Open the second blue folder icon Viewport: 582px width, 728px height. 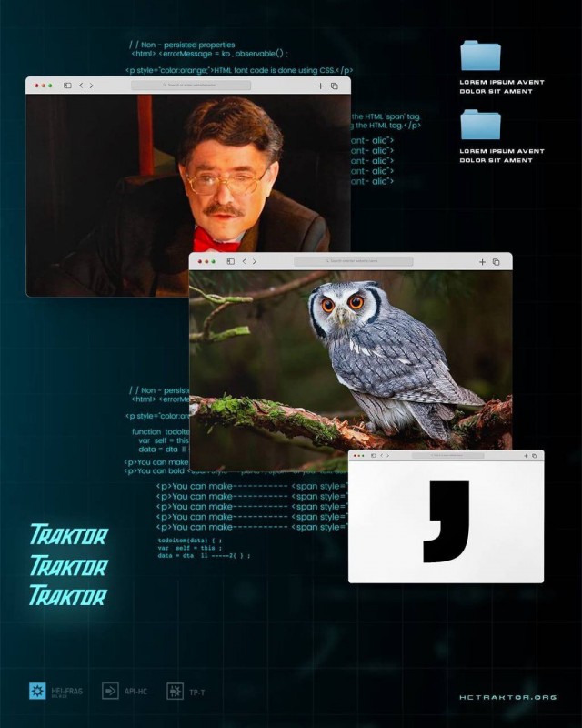[x=480, y=125]
